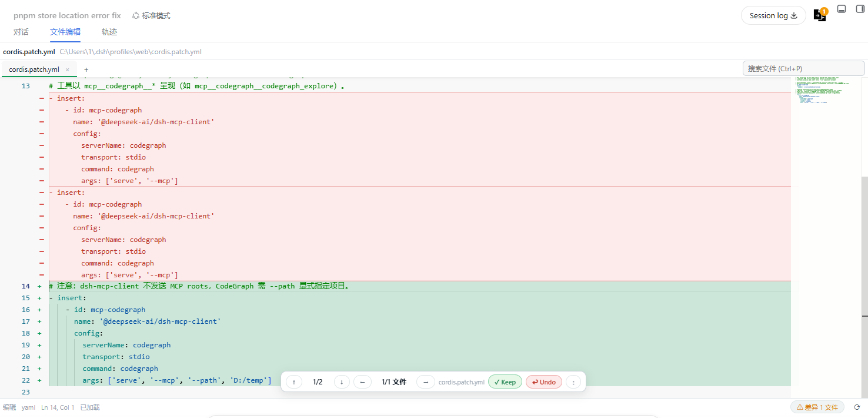Viewport: 868px width, 418px height.
Task: Click line number 22 in the gutter
Action: (x=25, y=380)
